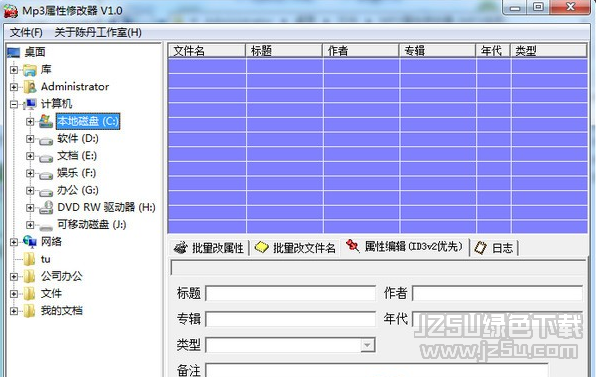Click the Computer icon in the tree
596x377 pixels.
[x=30, y=104]
